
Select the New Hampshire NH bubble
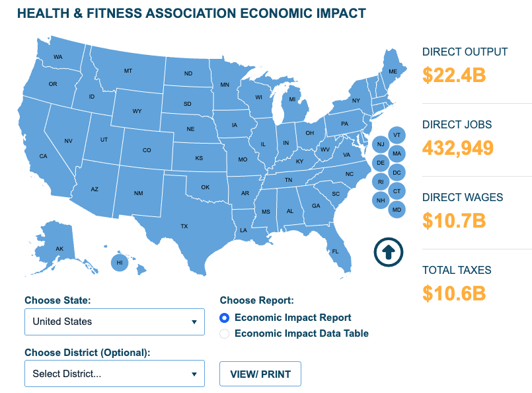point(381,200)
